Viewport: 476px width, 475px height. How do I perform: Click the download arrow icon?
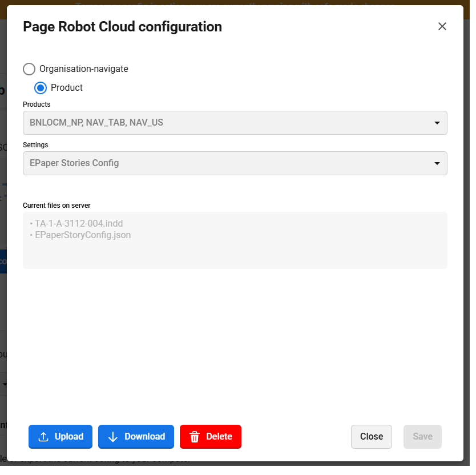coord(113,437)
